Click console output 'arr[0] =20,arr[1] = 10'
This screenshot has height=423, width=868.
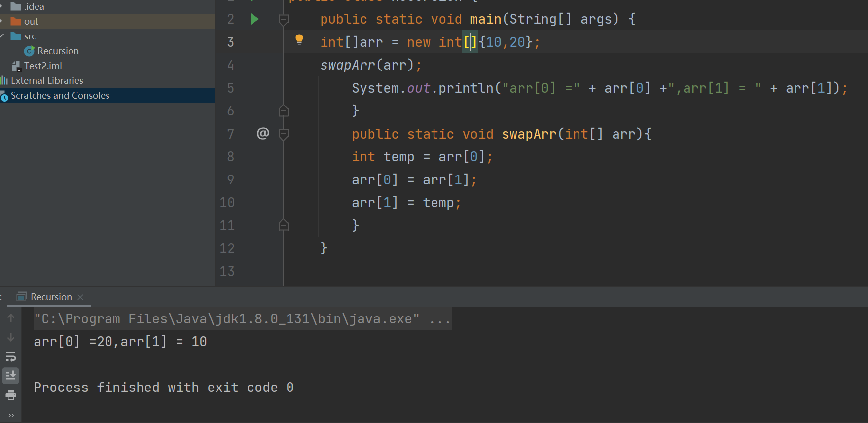pyautogui.click(x=120, y=342)
